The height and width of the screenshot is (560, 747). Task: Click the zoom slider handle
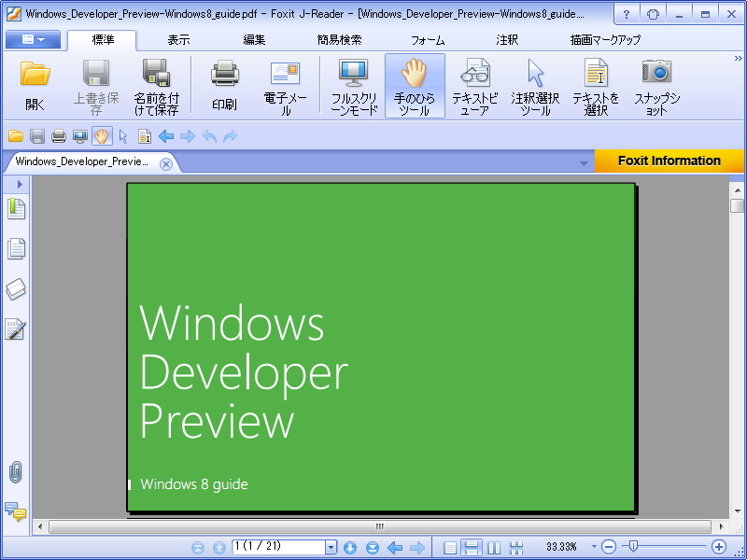click(633, 547)
